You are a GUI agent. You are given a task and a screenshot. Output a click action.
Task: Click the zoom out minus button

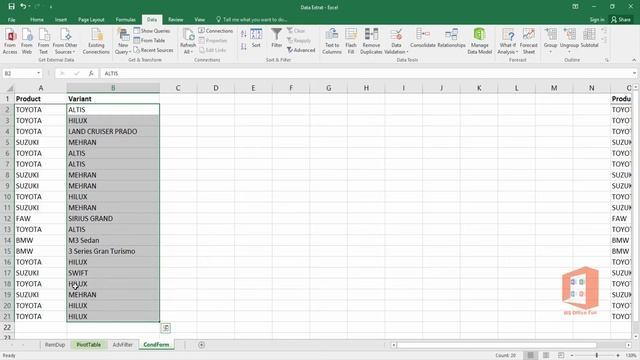(x=572, y=356)
